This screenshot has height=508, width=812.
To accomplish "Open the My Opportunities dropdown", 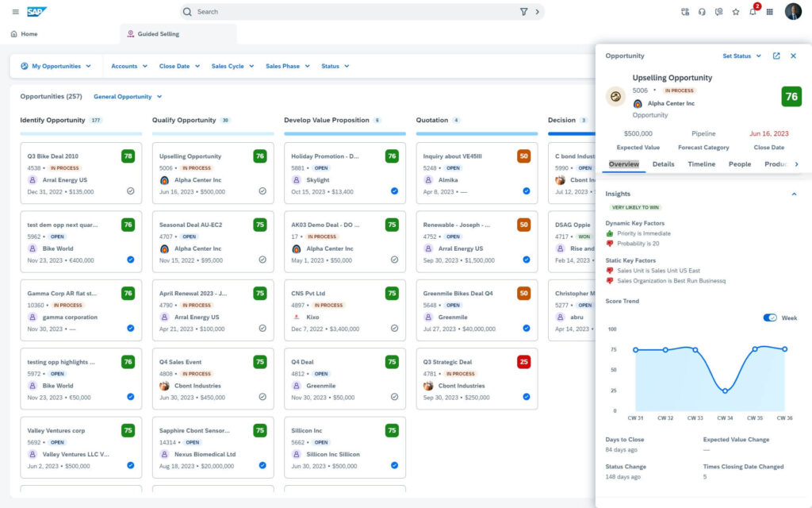I will point(56,67).
